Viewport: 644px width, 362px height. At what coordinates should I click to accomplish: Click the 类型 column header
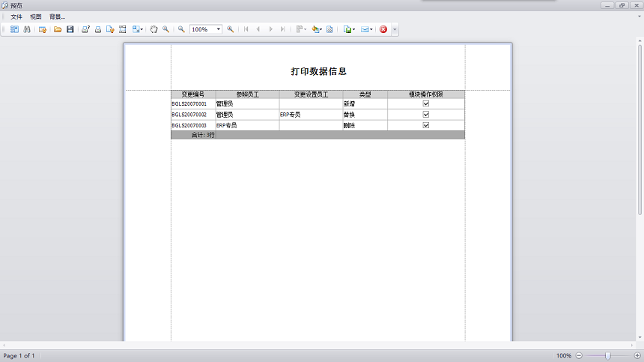point(365,94)
